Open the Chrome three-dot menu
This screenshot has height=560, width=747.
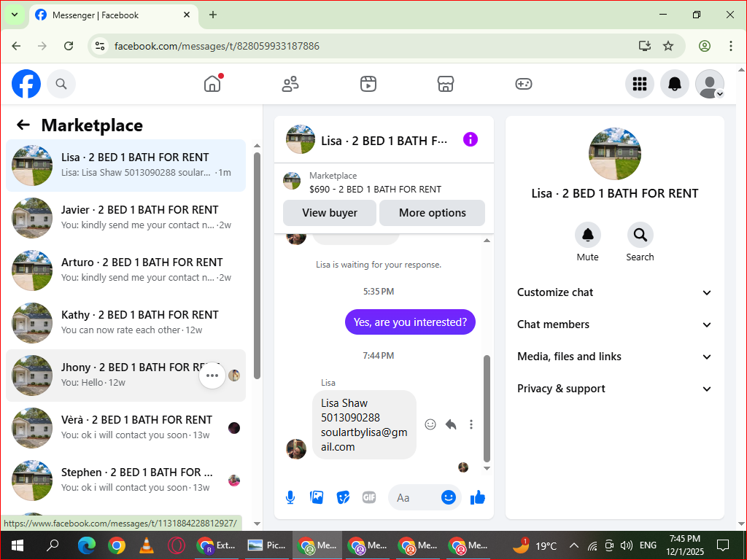731,46
